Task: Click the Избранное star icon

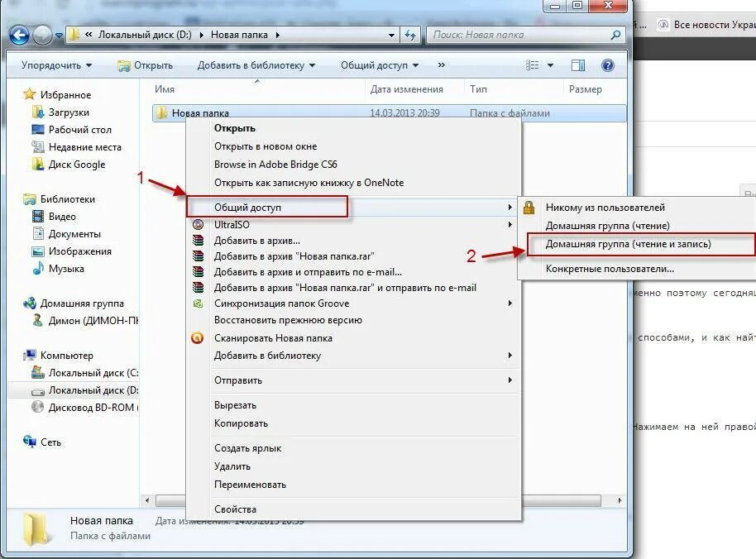Action: (30, 94)
